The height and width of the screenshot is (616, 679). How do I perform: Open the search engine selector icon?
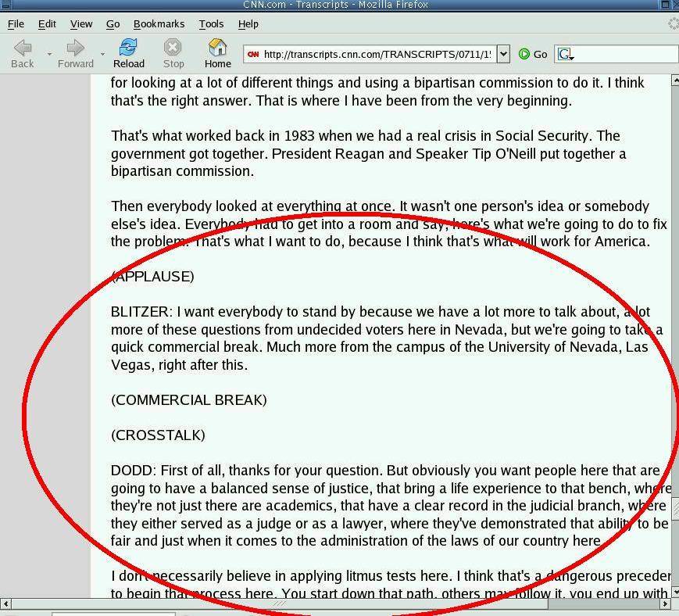point(565,54)
